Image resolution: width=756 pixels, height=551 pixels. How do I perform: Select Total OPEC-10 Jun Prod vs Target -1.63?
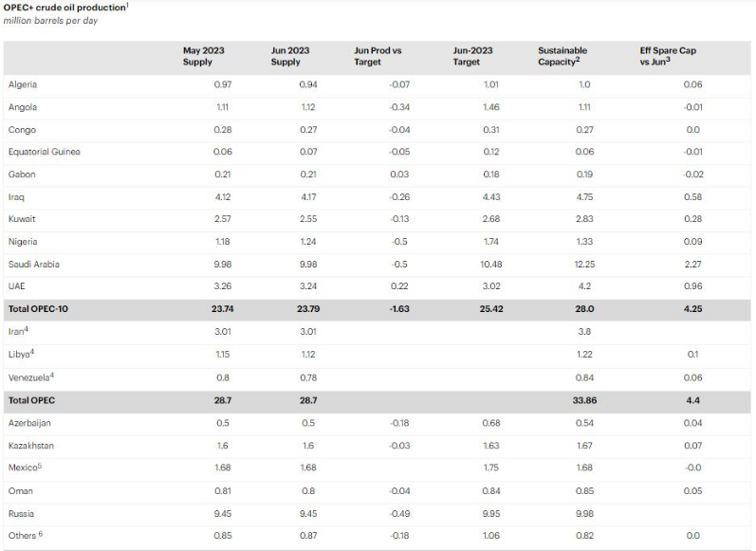point(398,309)
